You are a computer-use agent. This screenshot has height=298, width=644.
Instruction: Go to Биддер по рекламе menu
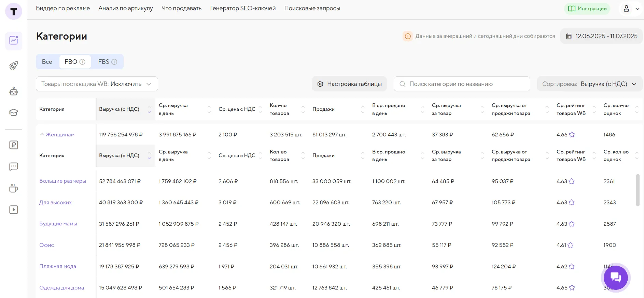63,8
